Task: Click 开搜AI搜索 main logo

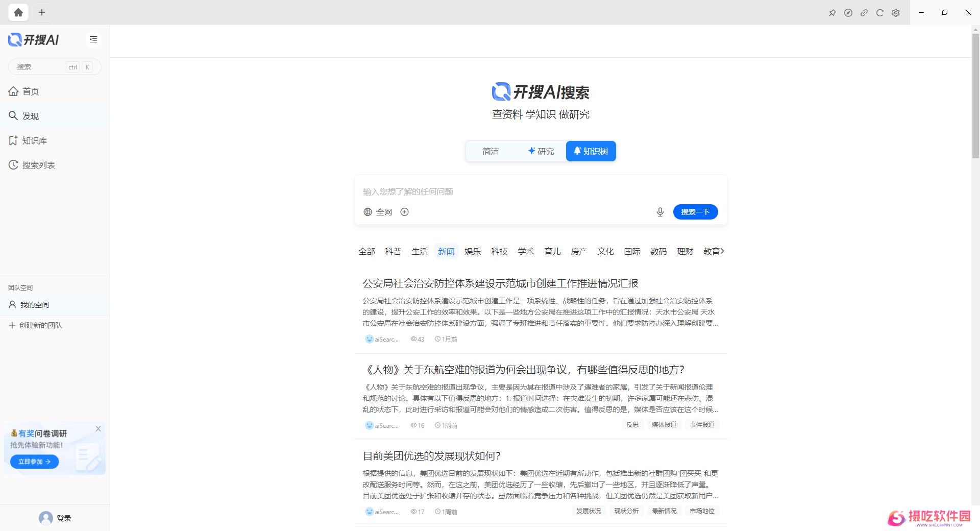Action: click(x=541, y=92)
